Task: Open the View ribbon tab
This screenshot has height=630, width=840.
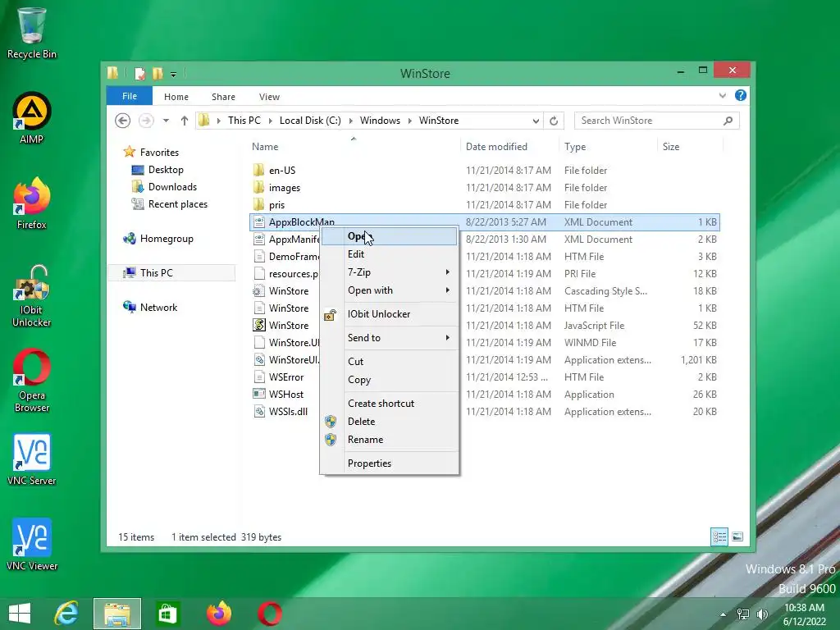Action: [x=269, y=97]
